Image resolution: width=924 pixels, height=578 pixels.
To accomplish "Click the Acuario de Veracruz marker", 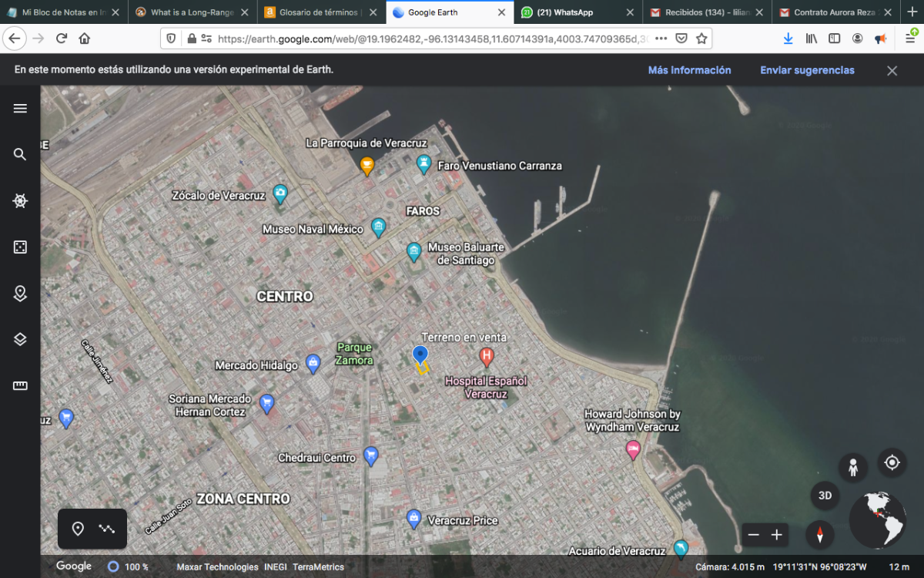I will tap(681, 548).
